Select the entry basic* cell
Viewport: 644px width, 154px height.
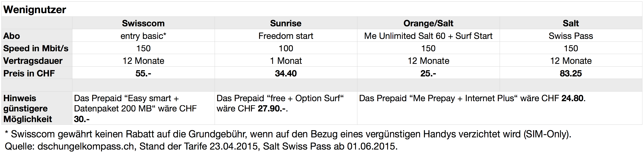tap(143, 36)
